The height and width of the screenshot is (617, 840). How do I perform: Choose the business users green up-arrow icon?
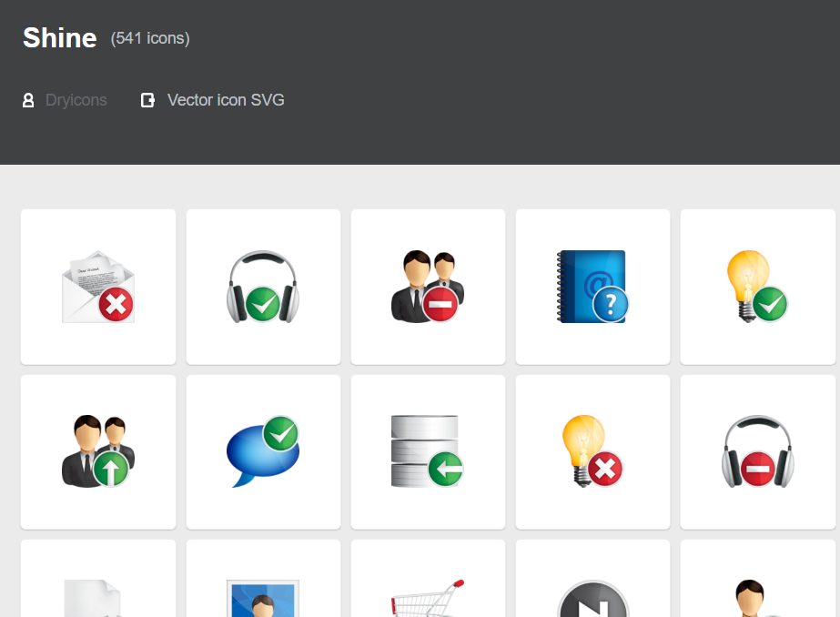coord(98,451)
